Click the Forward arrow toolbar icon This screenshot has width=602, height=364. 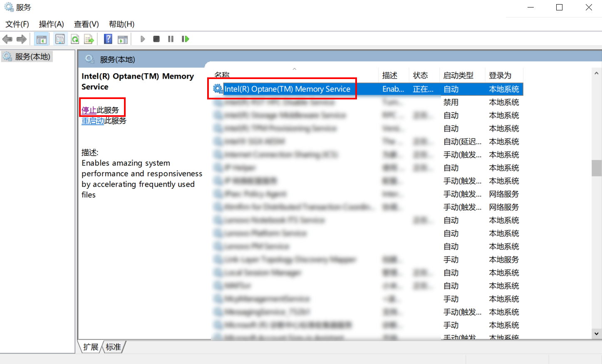tap(22, 39)
